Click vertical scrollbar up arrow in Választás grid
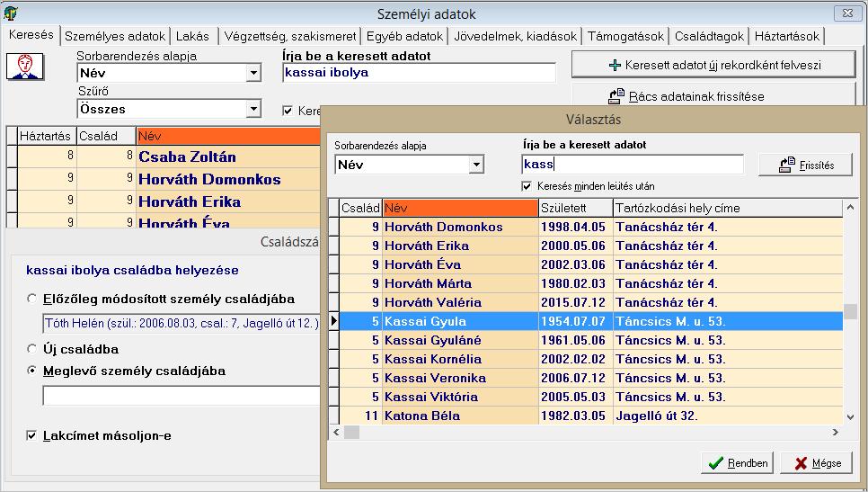Viewport: 868px width, 492px height. [x=851, y=208]
